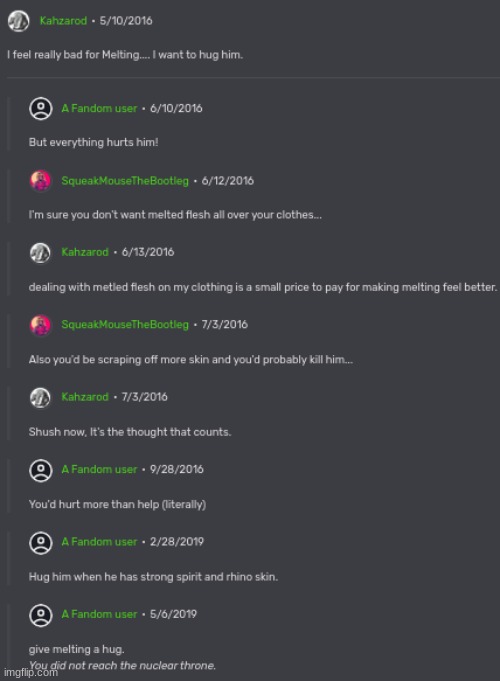
Task: Open Kahzarod username link on top post
Action: 63,21
